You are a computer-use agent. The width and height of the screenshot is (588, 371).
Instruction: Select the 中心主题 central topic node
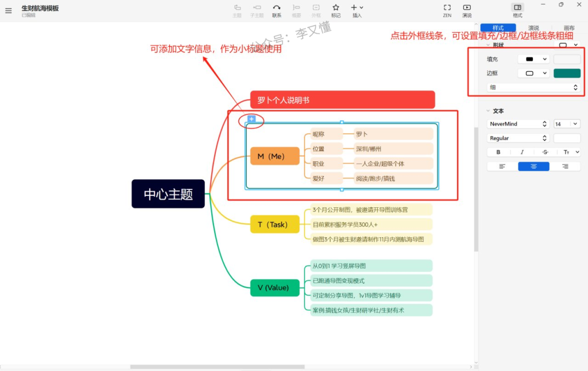pos(168,194)
